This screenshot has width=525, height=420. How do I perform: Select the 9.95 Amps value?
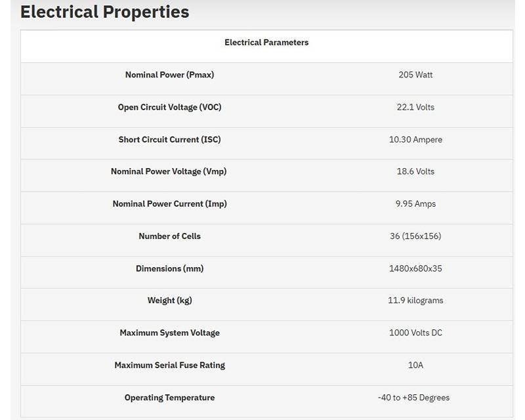pyautogui.click(x=415, y=203)
